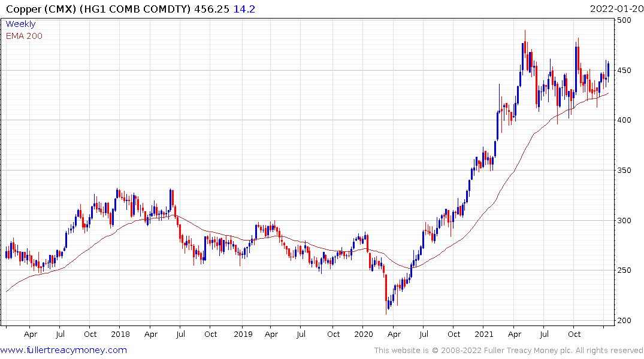Click the 200 price axis label

[624, 321]
